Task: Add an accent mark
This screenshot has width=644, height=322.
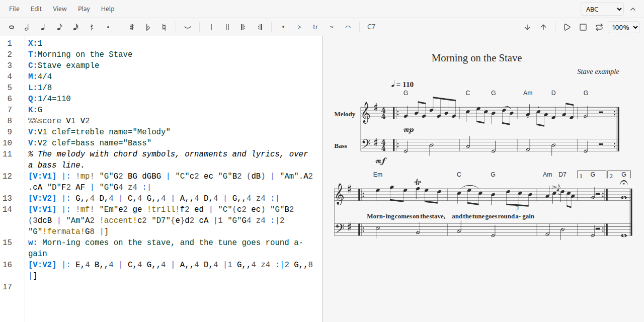Action: (x=299, y=27)
